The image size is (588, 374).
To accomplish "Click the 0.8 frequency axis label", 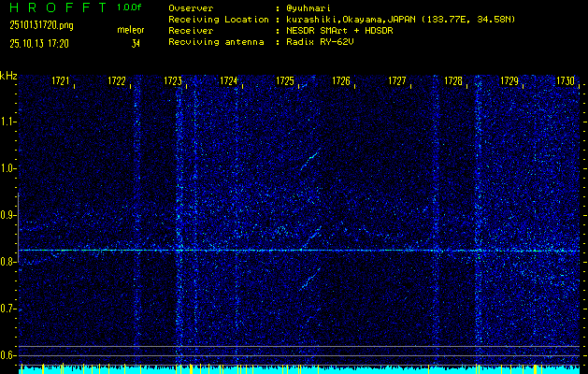I will tap(8, 262).
